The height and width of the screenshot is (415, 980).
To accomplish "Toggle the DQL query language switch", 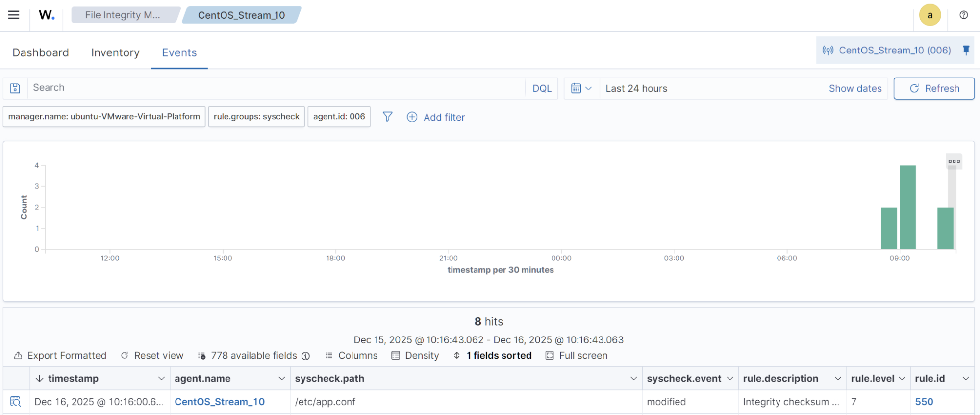I will (542, 88).
